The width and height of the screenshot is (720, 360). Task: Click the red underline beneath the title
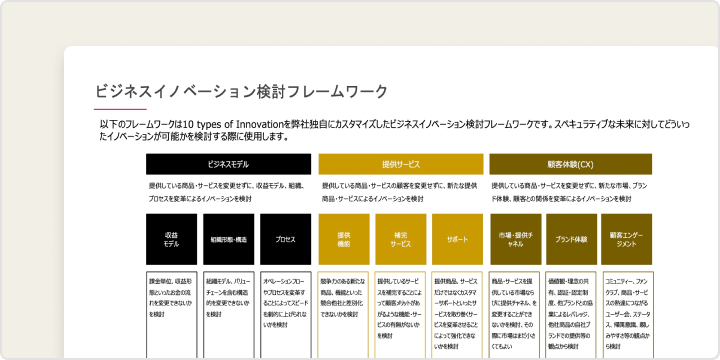pyautogui.click(x=120, y=109)
